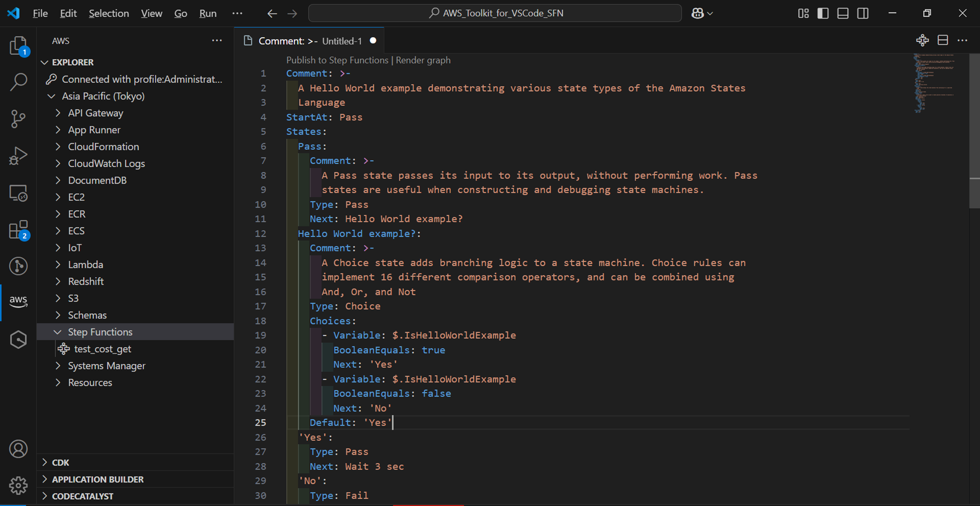Open Remote Explorer view
This screenshot has width=980, height=506.
[x=18, y=193]
